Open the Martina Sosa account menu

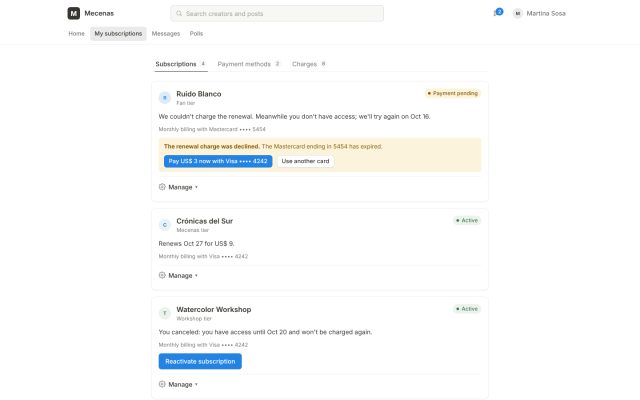(539, 13)
